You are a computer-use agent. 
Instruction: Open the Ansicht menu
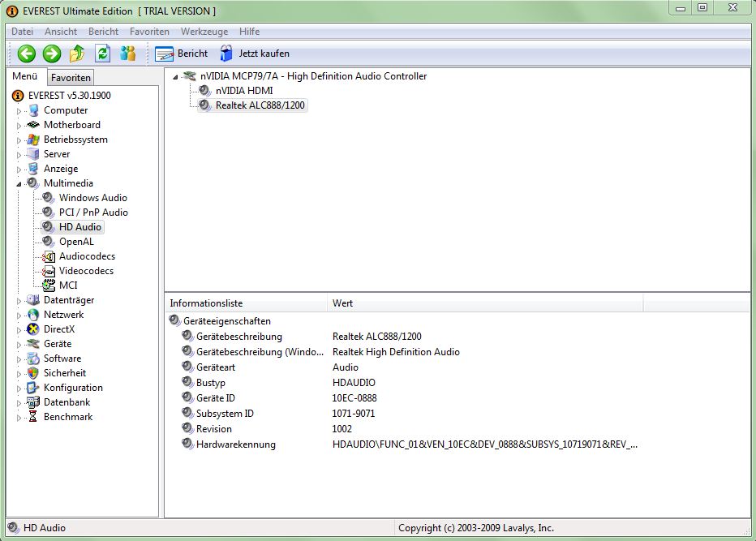coord(61,32)
